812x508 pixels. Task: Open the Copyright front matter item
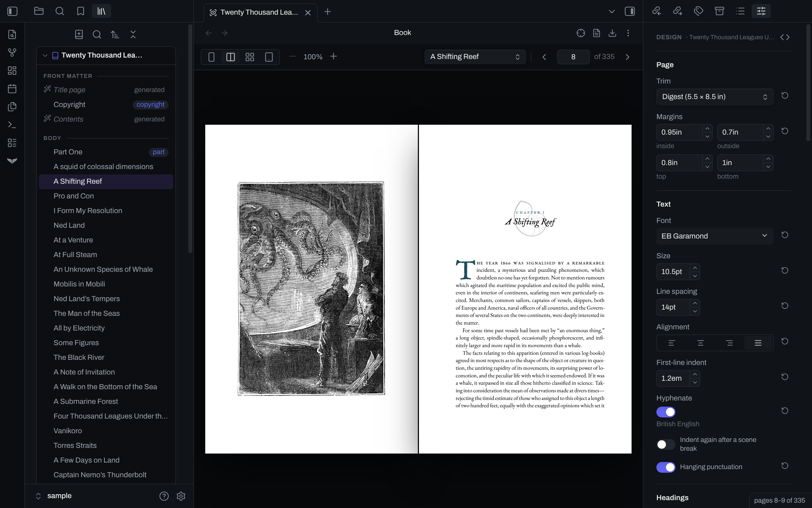coord(106,104)
